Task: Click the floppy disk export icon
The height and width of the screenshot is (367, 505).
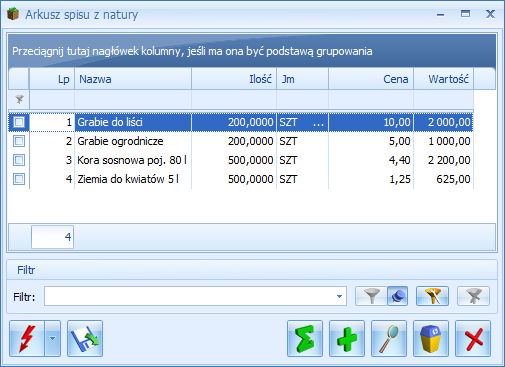Action: pos(85,339)
